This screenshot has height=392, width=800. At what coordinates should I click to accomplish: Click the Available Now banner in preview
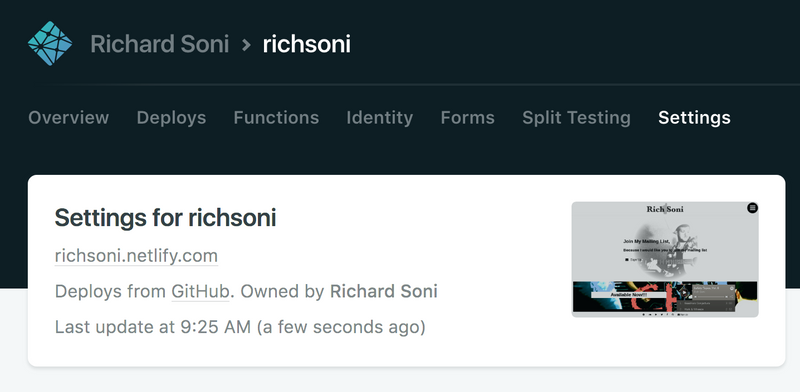629,295
